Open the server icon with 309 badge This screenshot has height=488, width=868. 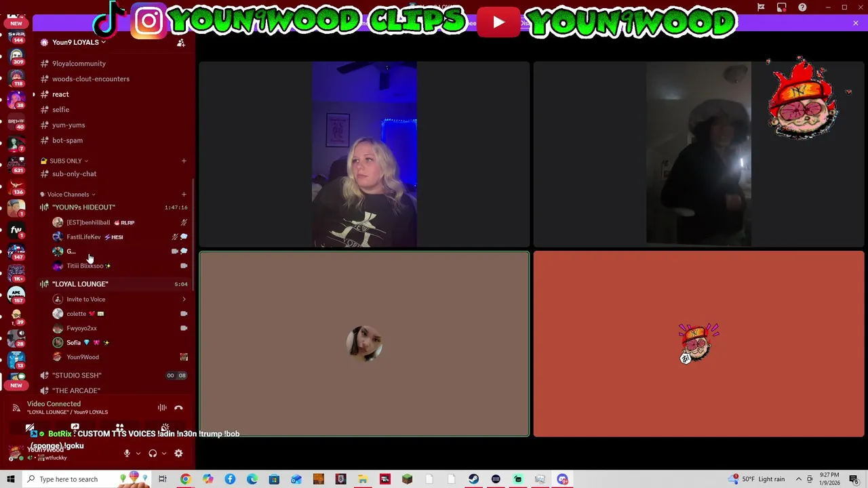[x=16, y=57]
